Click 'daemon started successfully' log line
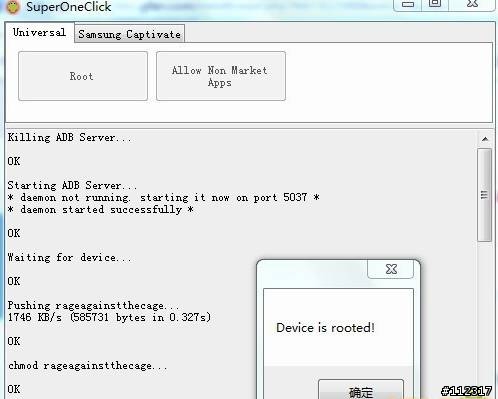This screenshot has height=399, width=498. click(x=100, y=210)
